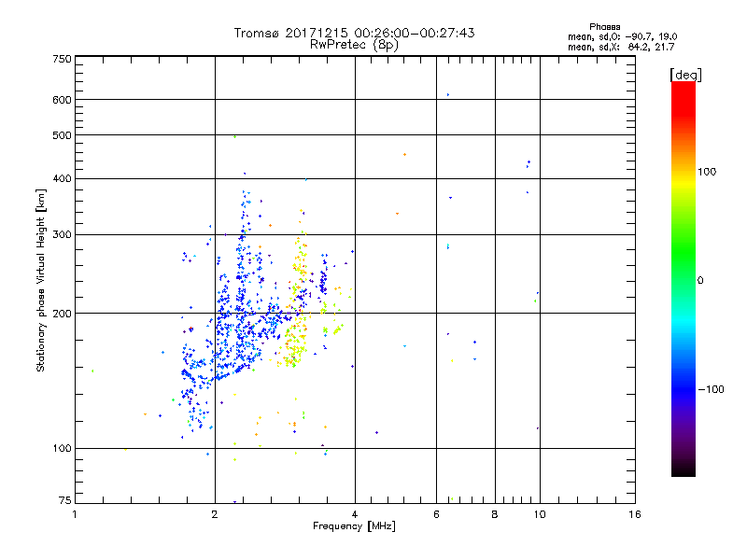Click the colorbar tick label '0'
The width and height of the screenshot is (747, 560).
tap(700, 281)
